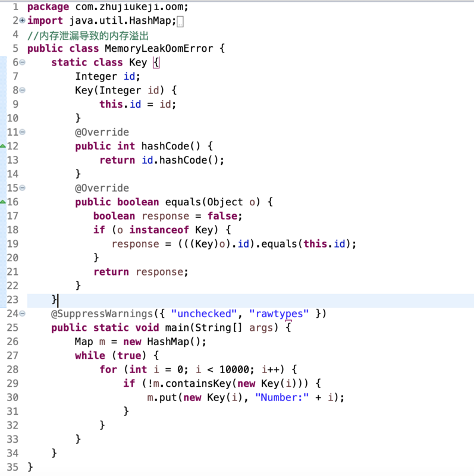Click the HashMap() constructor call on line 26

[x=174, y=342]
